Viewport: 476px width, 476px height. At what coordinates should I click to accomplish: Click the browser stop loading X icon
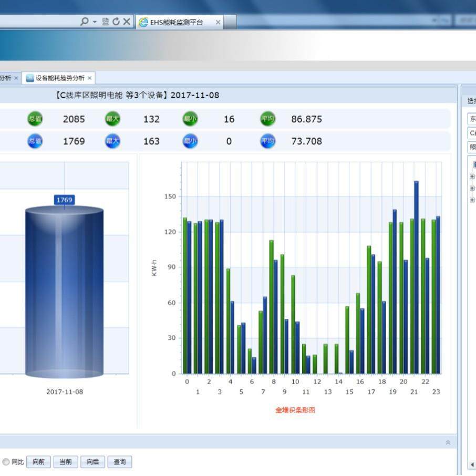click(127, 22)
